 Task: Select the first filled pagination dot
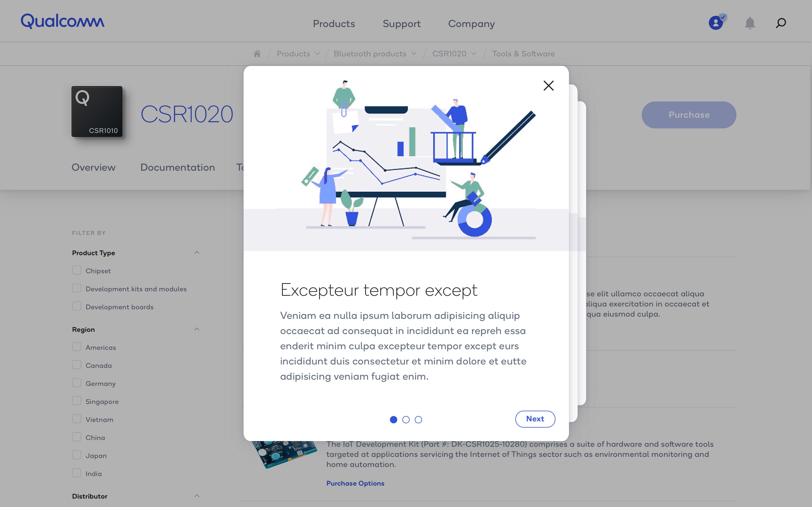click(394, 419)
